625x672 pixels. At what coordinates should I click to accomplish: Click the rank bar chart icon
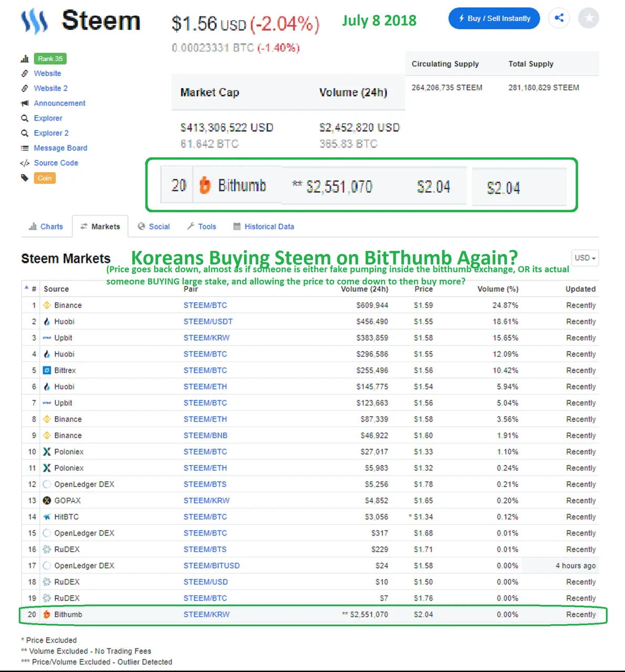pyautogui.click(x=25, y=59)
